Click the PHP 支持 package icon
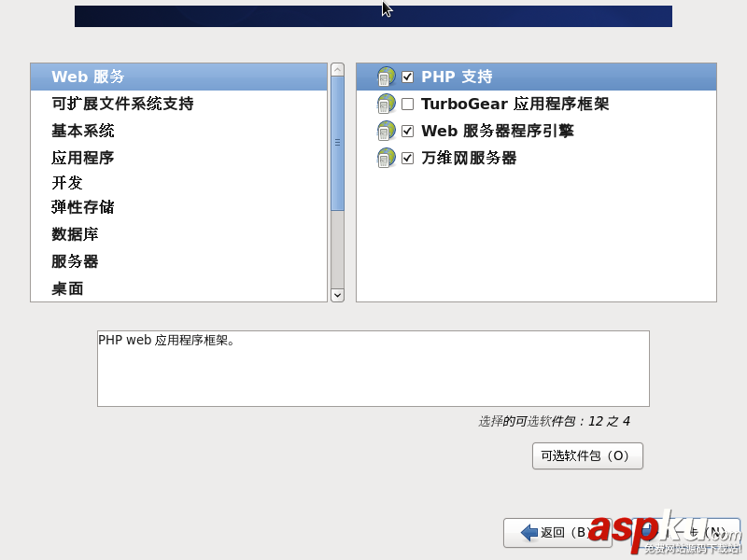The width and height of the screenshot is (747, 560). tap(385, 77)
